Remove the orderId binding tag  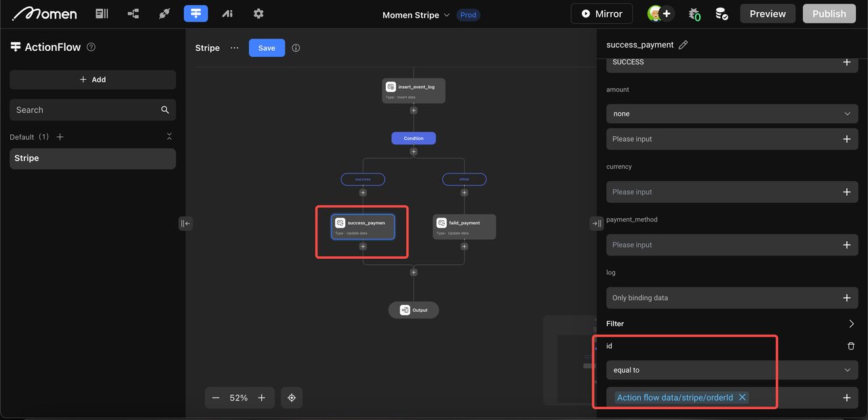[x=742, y=398]
